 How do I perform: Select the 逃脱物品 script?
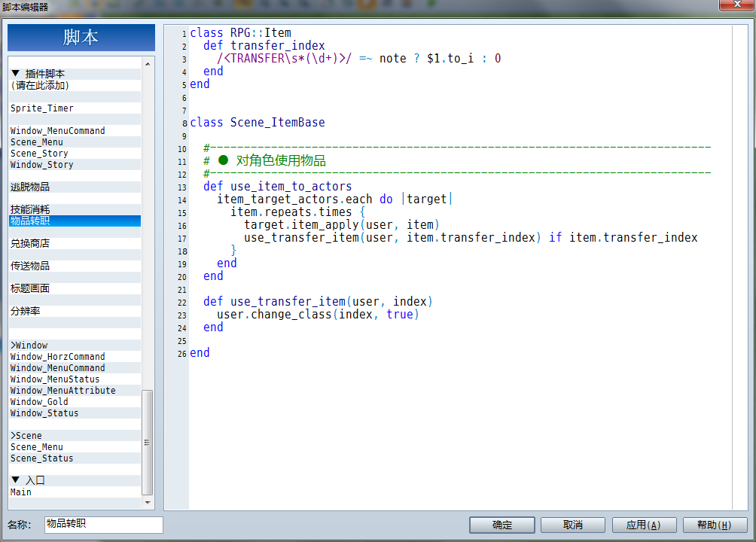75,187
